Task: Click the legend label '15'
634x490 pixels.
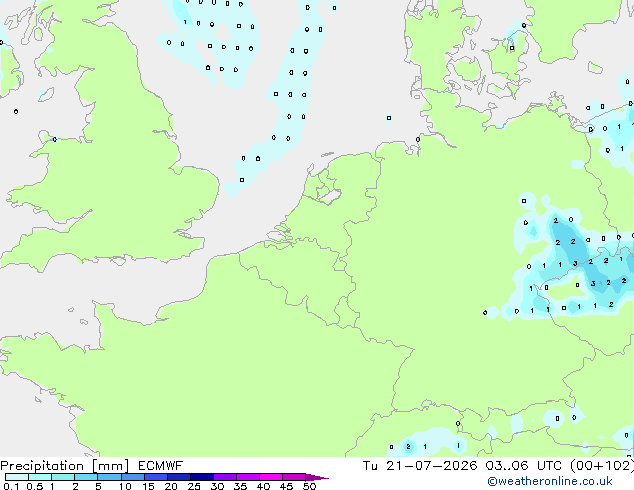Action: point(148,486)
